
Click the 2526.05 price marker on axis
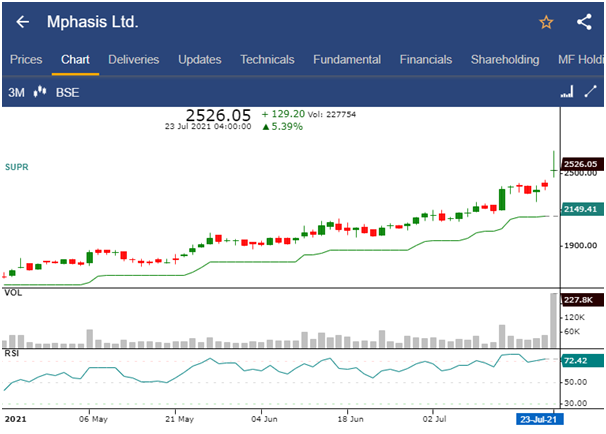(580, 164)
